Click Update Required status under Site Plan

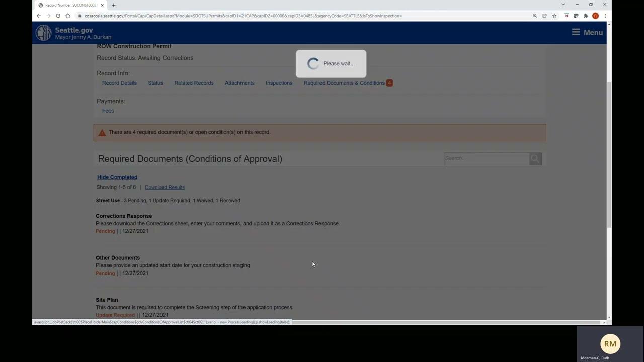tap(115, 315)
